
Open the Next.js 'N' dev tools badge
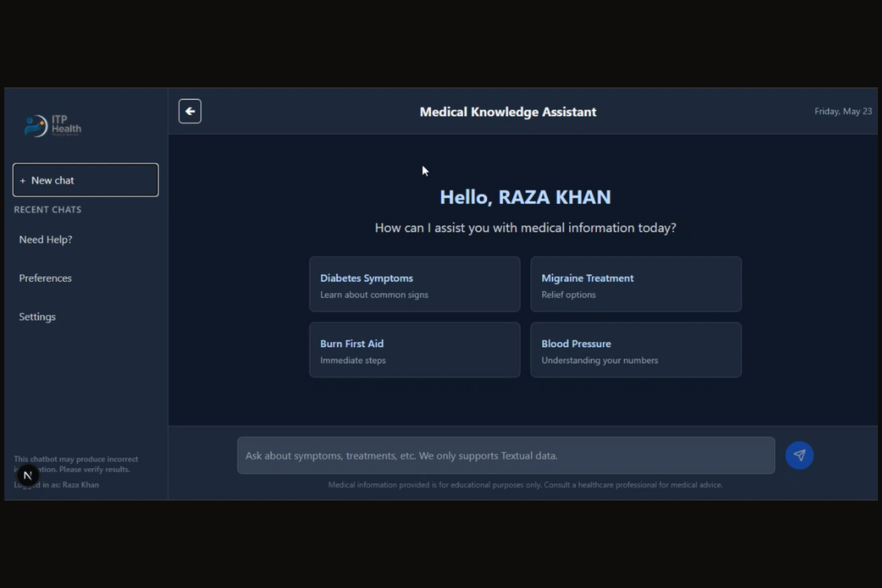coord(28,475)
